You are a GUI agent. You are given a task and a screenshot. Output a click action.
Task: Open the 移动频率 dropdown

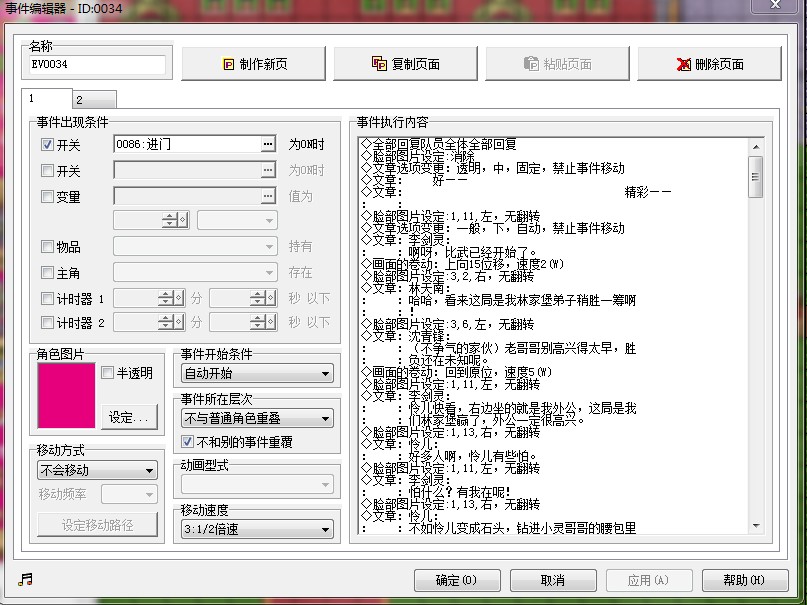point(129,494)
